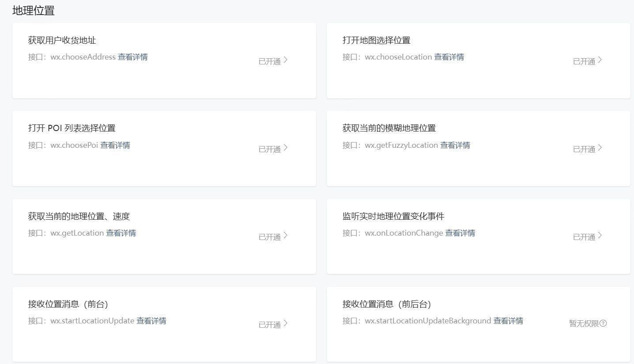Click the 获取当前的模糊地理位置 card title

point(389,128)
